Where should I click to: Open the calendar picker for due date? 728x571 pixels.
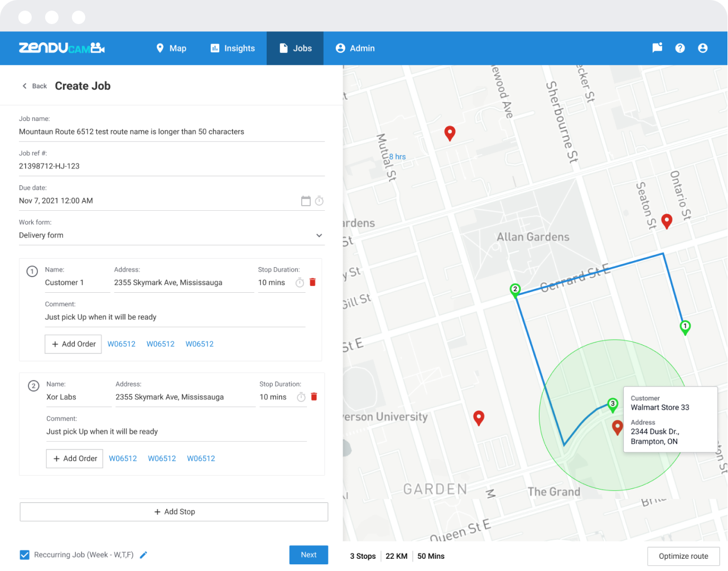tap(305, 200)
